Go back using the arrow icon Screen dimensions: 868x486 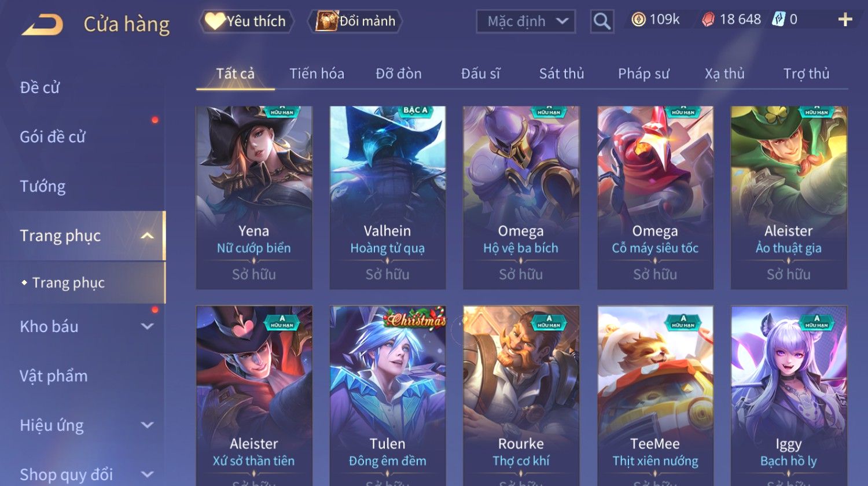tap(42, 25)
